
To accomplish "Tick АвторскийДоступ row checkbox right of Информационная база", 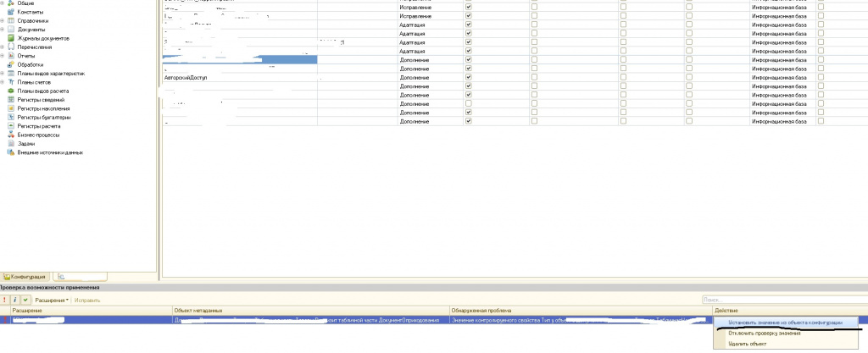I will pyautogui.click(x=821, y=77).
